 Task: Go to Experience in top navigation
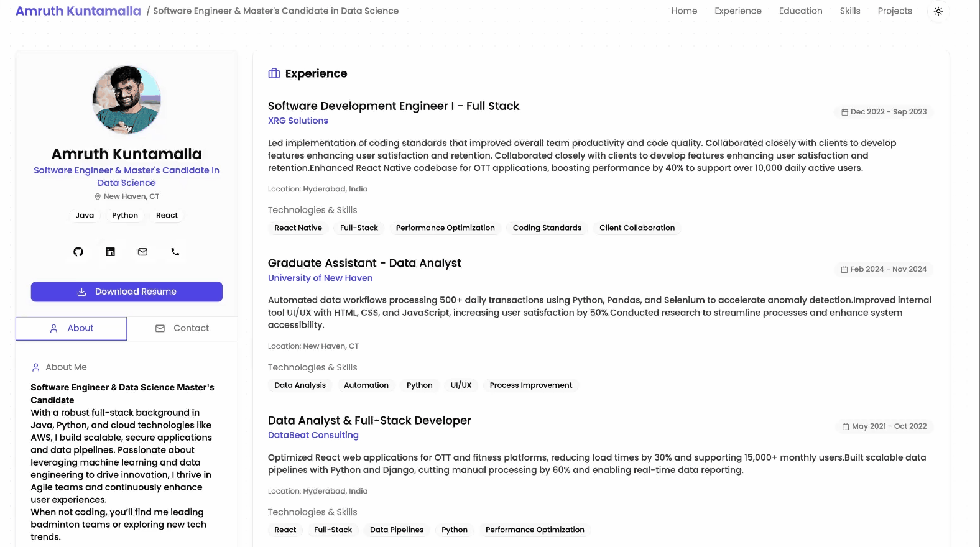tap(738, 11)
